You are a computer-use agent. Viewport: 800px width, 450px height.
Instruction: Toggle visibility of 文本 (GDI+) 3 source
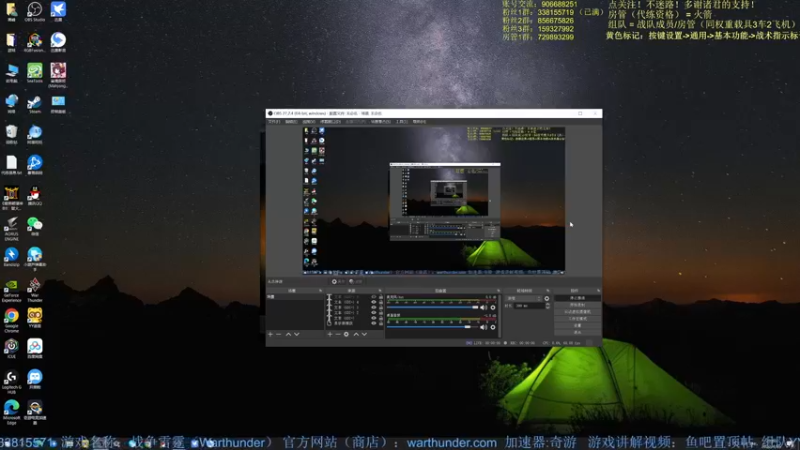click(x=373, y=308)
